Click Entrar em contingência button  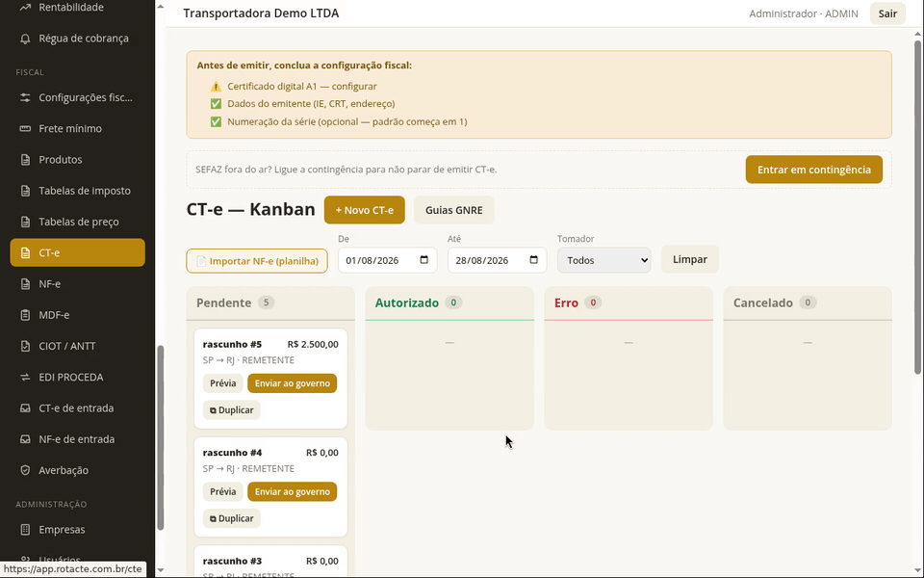(814, 170)
